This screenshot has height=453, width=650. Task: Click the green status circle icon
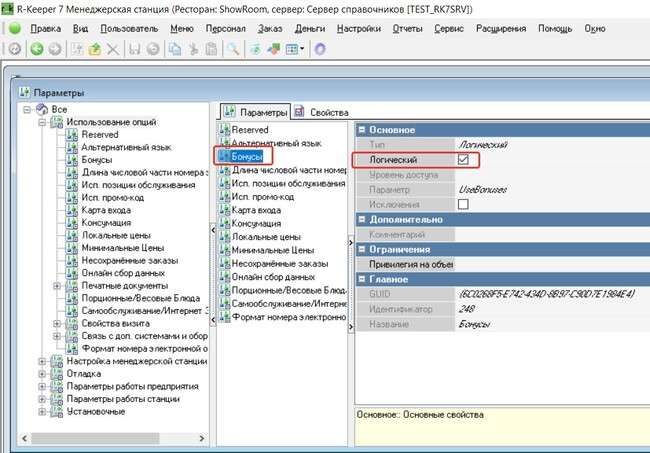click(15, 28)
